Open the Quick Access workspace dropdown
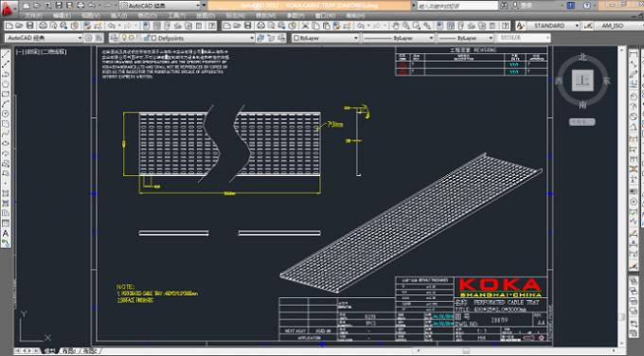Viewport: 644px width, 356px height. point(198,6)
